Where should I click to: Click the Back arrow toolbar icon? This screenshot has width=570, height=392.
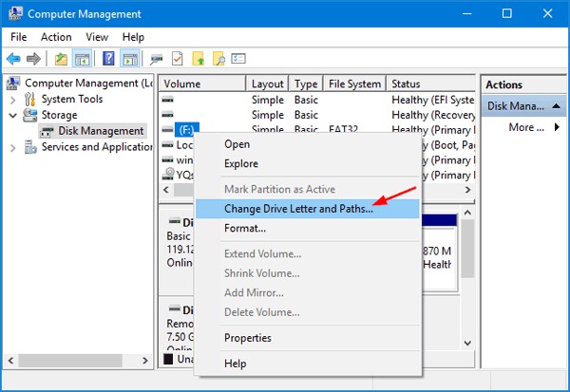(x=15, y=59)
